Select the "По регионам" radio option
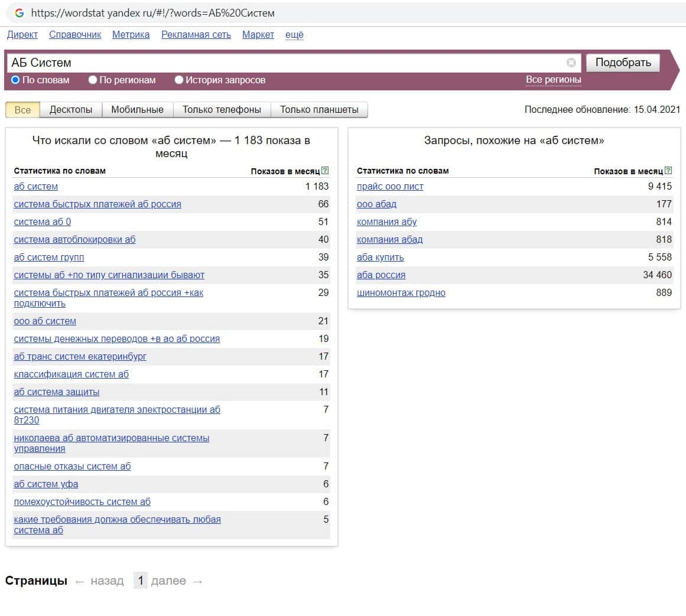This screenshot has width=686, height=616. click(x=93, y=80)
